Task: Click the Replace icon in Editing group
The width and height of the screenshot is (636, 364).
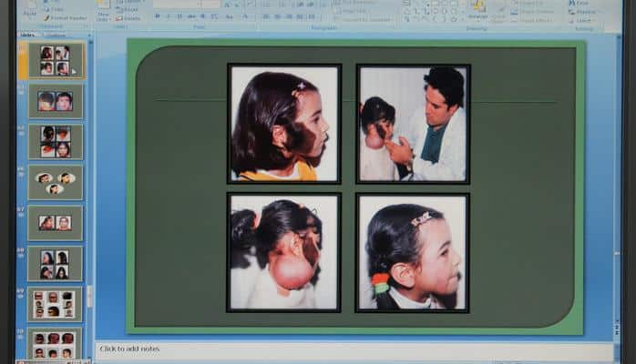Action: tap(581, 11)
